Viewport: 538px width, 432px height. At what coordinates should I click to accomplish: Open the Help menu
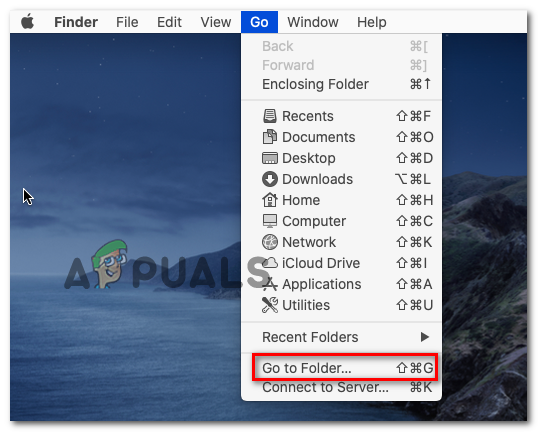click(x=372, y=22)
